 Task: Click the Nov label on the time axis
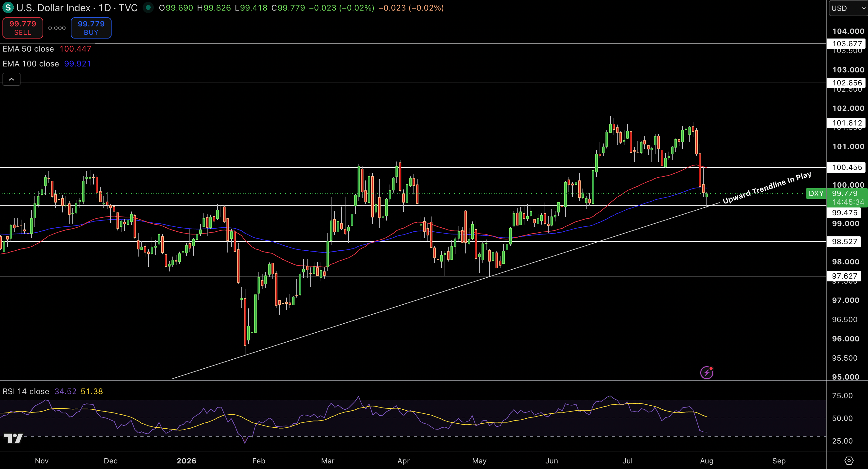point(42,461)
